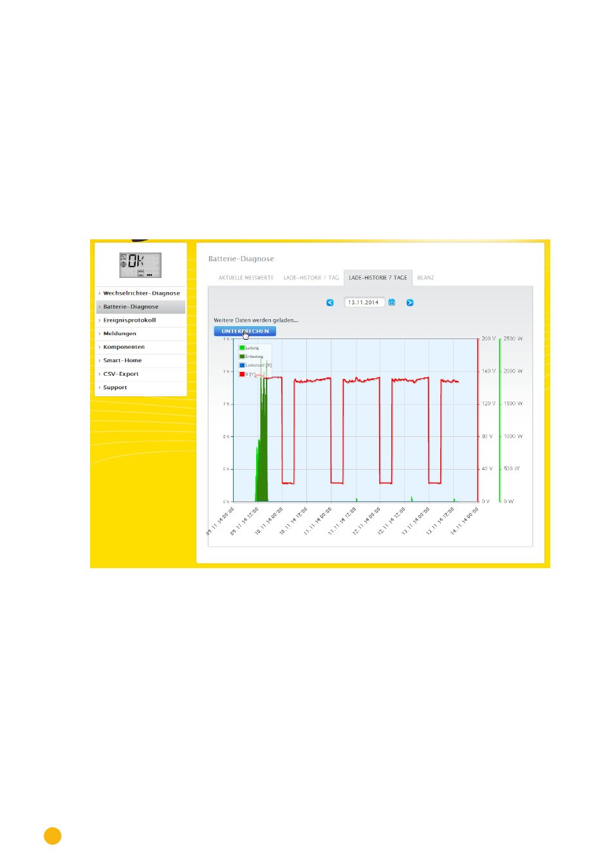Click the 2500 W axis label
The height and width of the screenshot is (868, 614).
tap(513, 338)
